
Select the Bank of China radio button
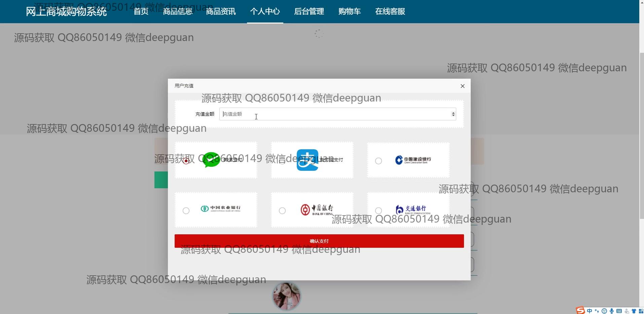282,211
